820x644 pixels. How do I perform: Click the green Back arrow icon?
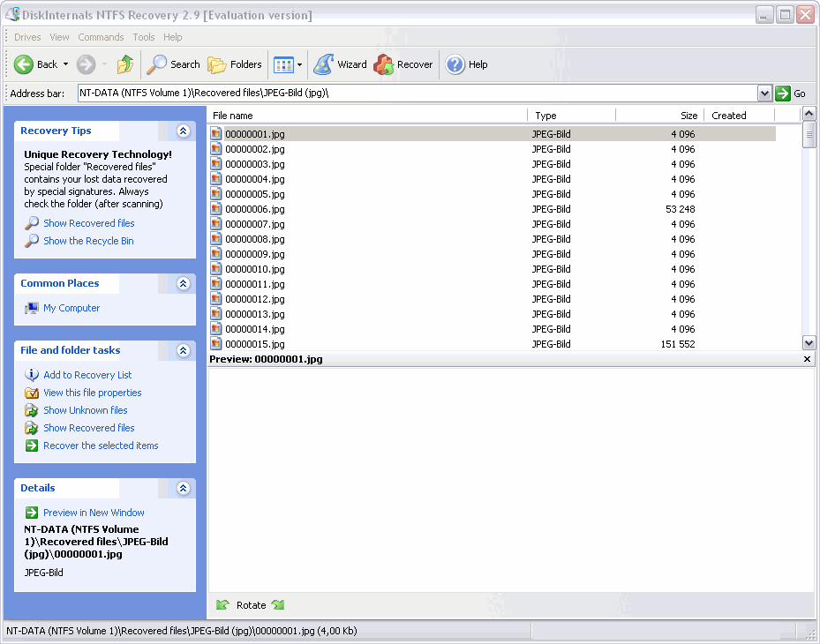click(24, 64)
